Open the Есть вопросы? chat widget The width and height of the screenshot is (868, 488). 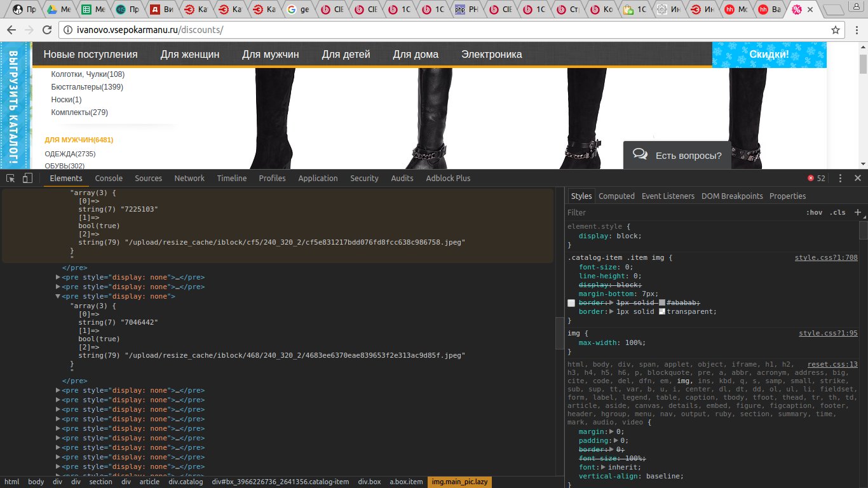coord(677,155)
